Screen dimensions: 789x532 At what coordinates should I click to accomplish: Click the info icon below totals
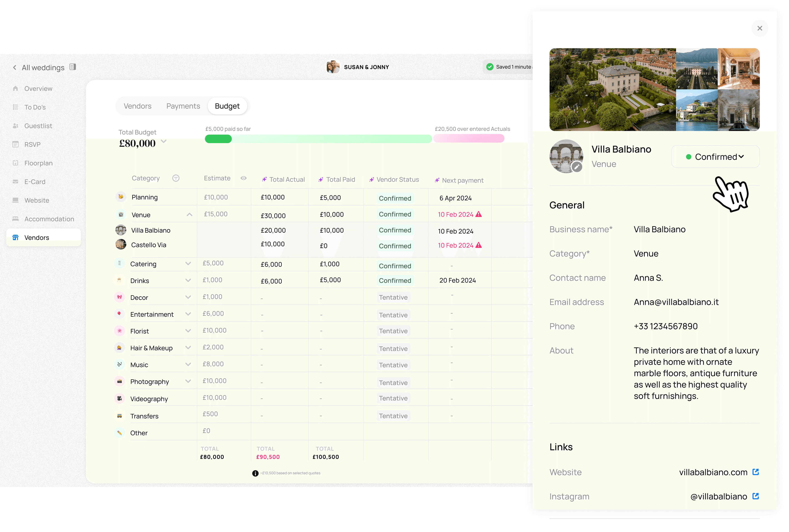tap(255, 473)
